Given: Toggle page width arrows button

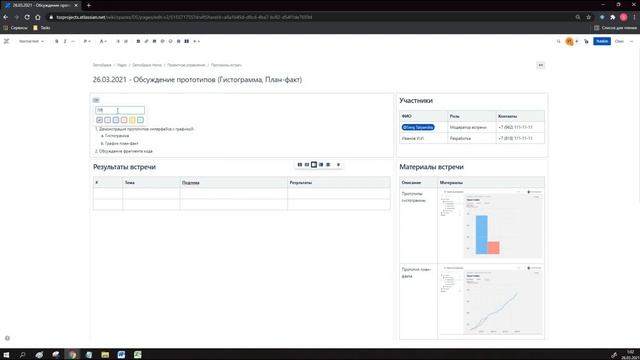Looking at the screenshot, I should point(540,65).
